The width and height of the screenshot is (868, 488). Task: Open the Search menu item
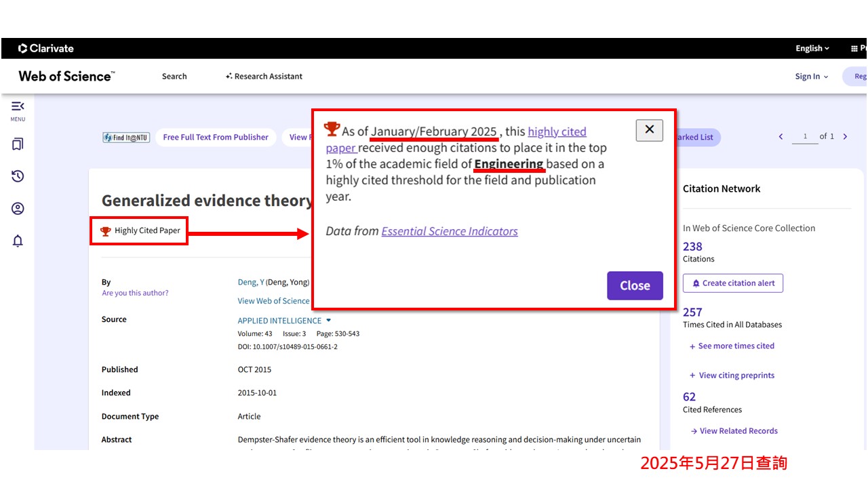[x=174, y=76]
